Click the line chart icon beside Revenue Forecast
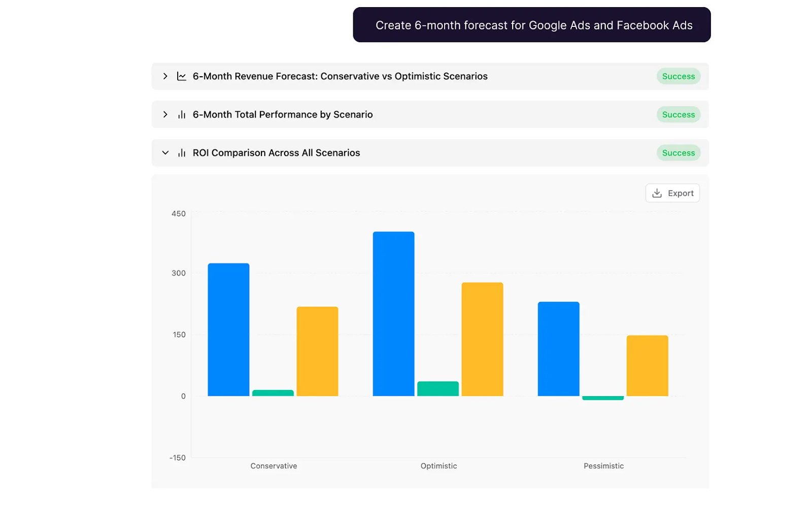The image size is (812, 510). coord(182,76)
